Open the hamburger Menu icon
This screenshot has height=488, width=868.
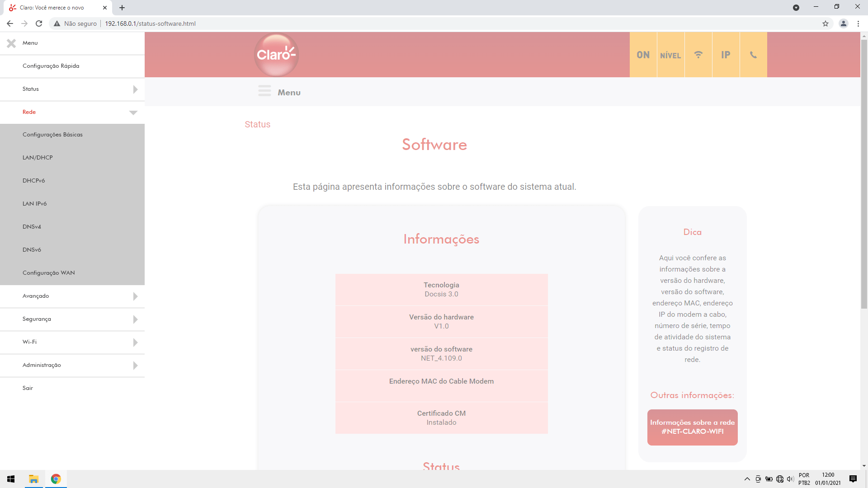[264, 91]
